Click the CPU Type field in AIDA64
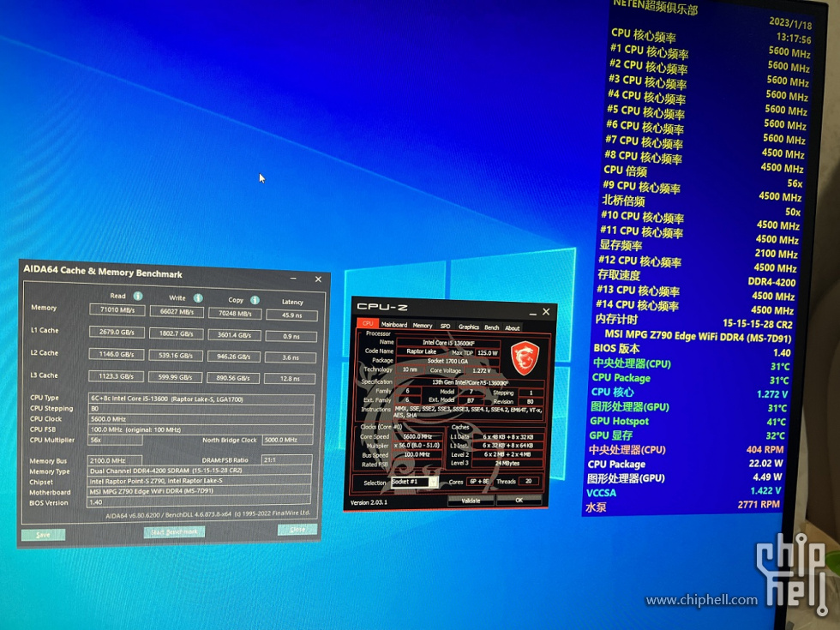 [201, 399]
